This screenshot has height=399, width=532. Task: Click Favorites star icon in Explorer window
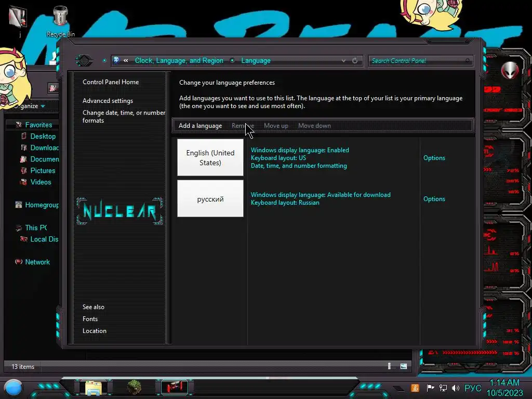coord(19,125)
